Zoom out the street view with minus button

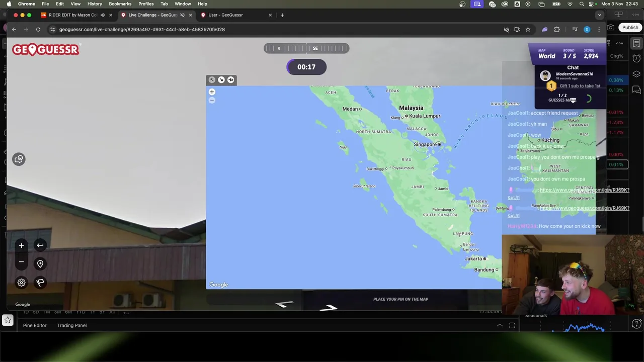[x=21, y=262]
